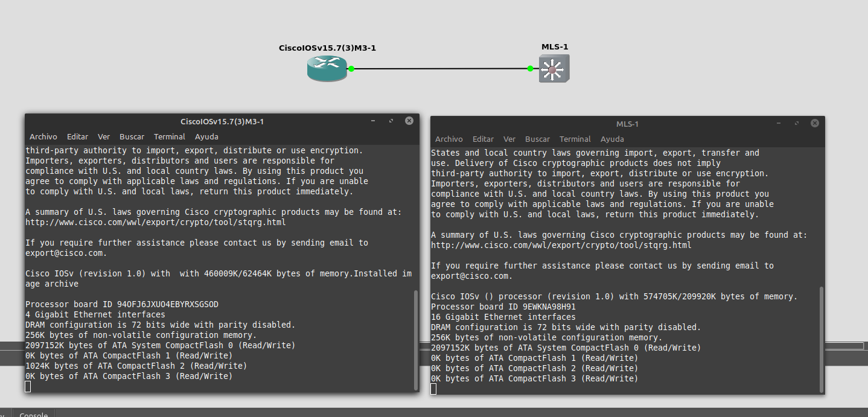Image resolution: width=868 pixels, height=417 pixels.
Task: Maximize the CiscoIOSv15.7(3)M3-1 terminal window
Action: click(391, 121)
